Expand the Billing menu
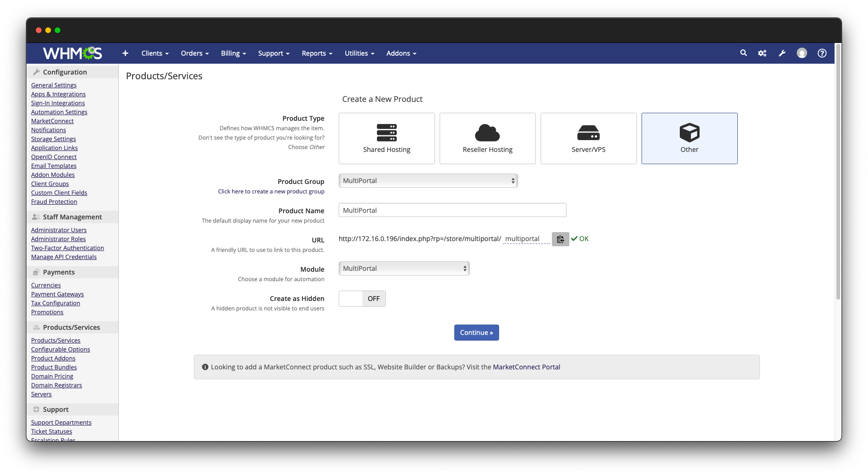The width and height of the screenshot is (868, 476). [234, 53]
